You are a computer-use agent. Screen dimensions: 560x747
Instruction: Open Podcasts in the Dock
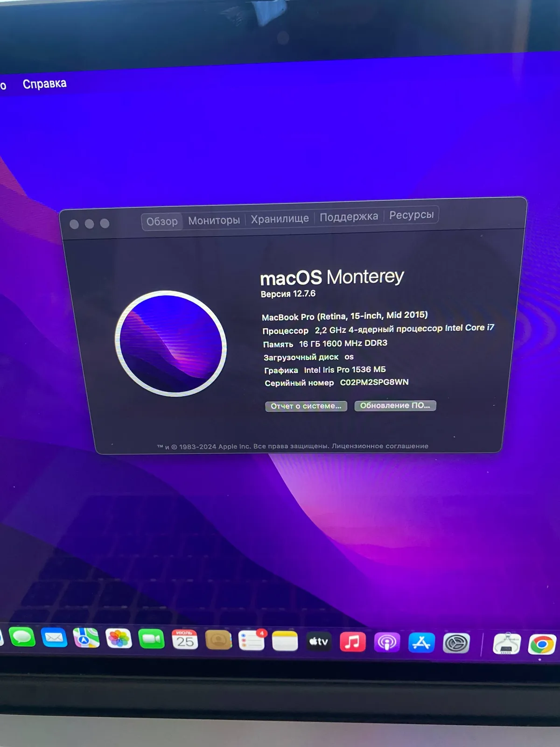tap(387, 642)
